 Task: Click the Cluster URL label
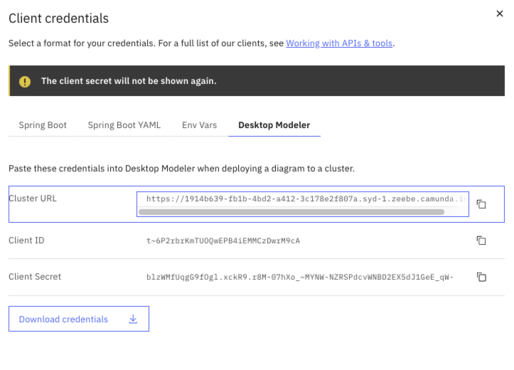[x=33, y=199]
